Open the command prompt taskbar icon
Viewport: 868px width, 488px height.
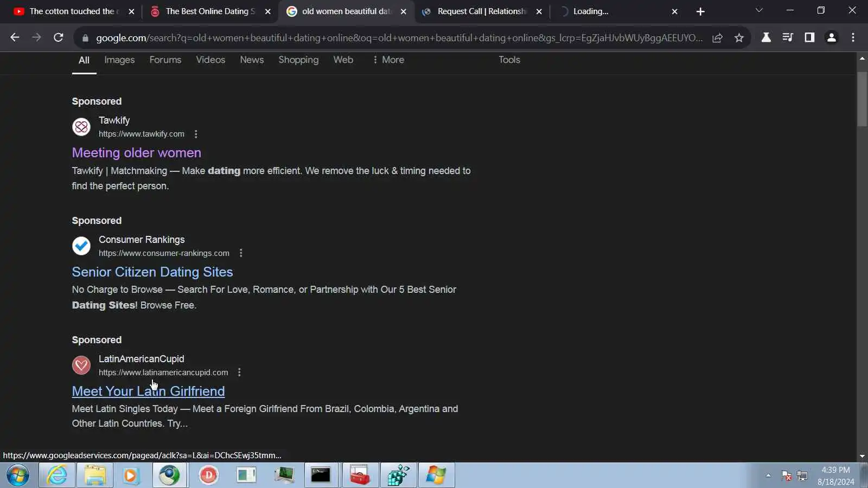321,476
